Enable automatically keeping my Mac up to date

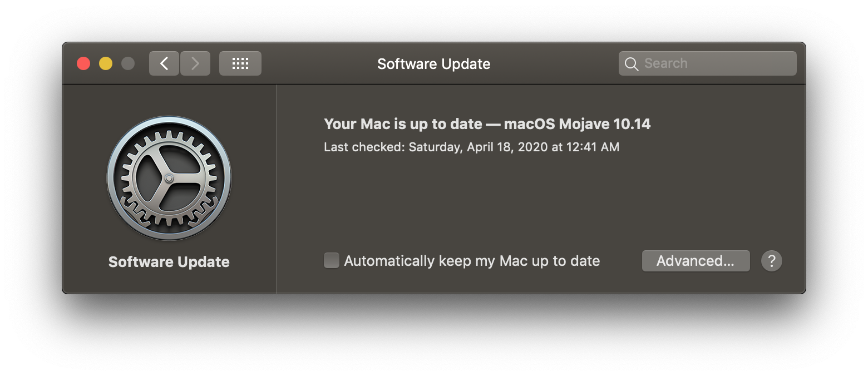(x=332, y=260)
